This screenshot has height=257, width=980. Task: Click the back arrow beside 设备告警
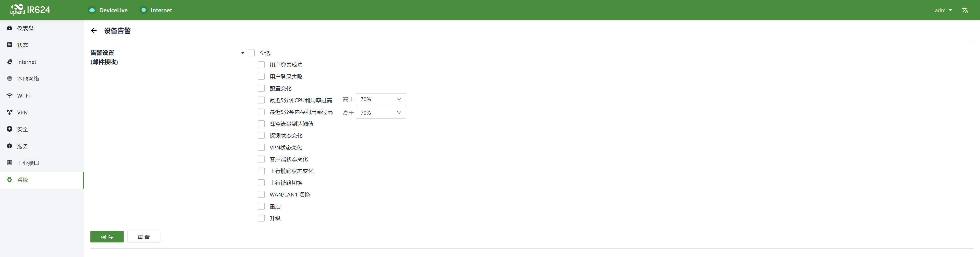tap(94, 30)
